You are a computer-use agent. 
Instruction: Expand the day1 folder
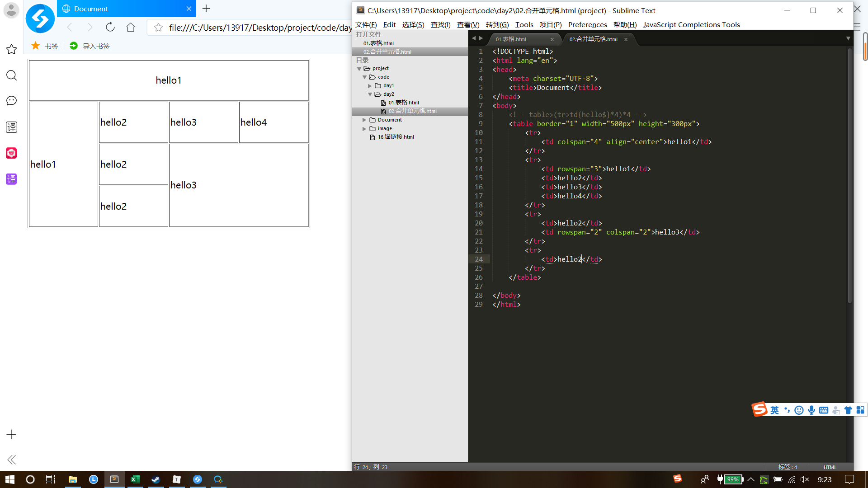[x=370, y=86]
